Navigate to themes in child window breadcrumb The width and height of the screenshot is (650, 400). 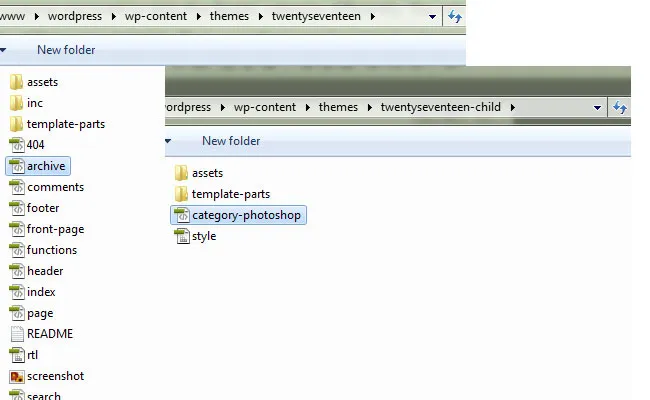click(341, 108)
